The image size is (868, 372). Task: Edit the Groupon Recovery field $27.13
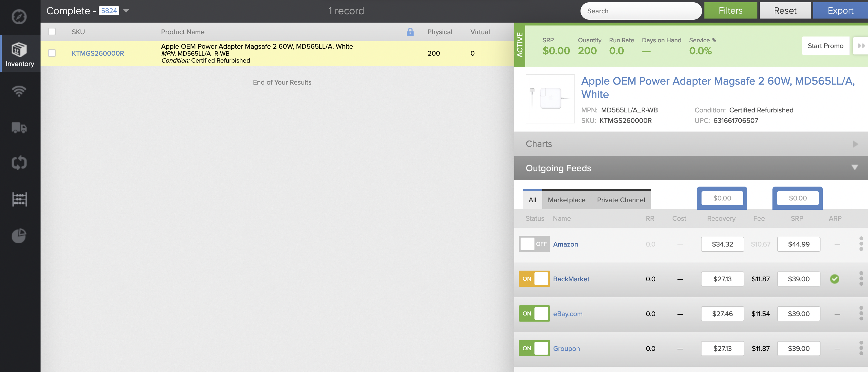[722, 349]
